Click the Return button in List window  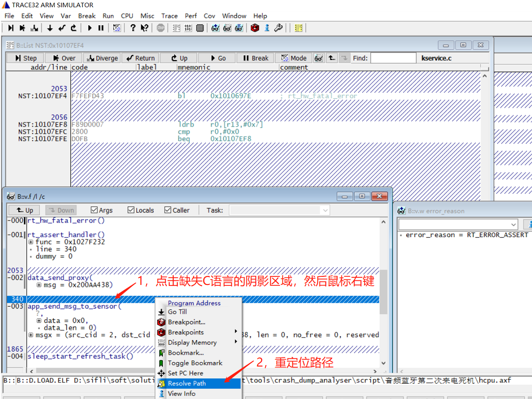140,58
